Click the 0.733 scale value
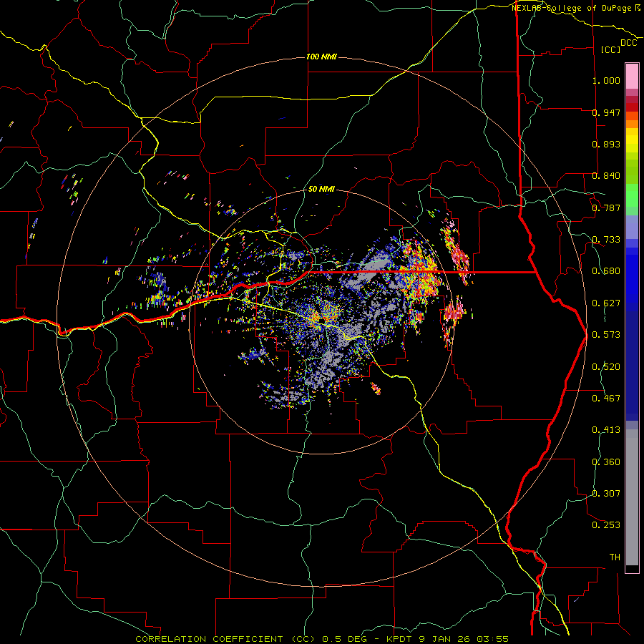644x644 pixels. tap(606, 240)
